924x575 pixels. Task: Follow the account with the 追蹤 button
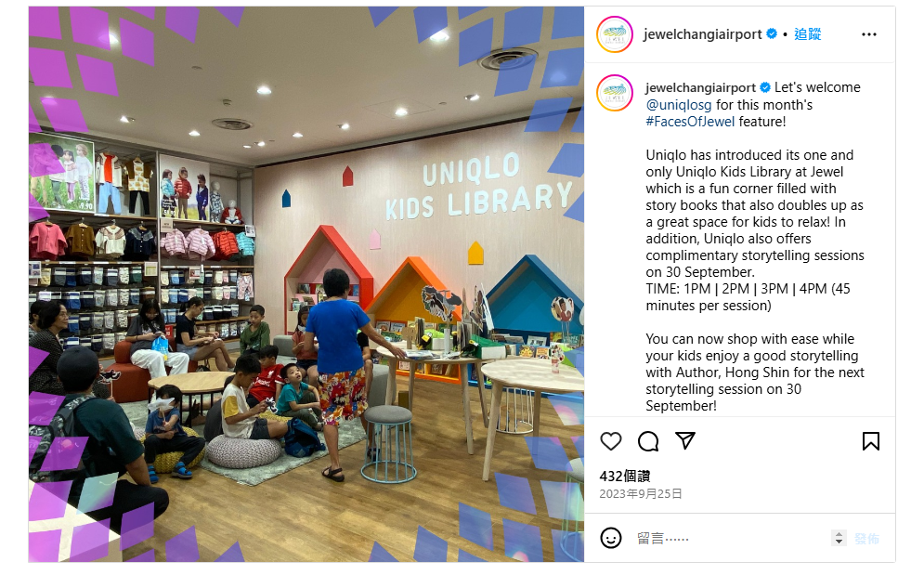point(807,34)
